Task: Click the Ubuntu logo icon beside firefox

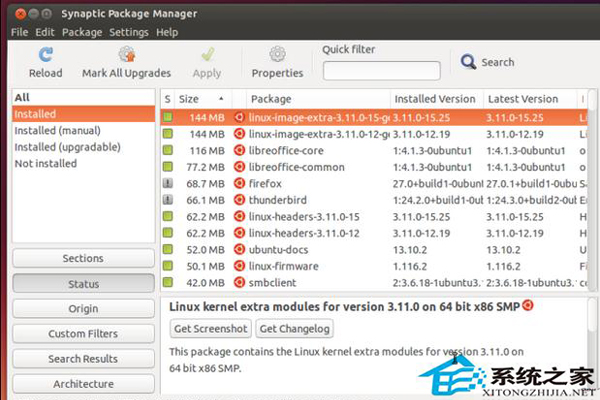Action: point(239,183)
